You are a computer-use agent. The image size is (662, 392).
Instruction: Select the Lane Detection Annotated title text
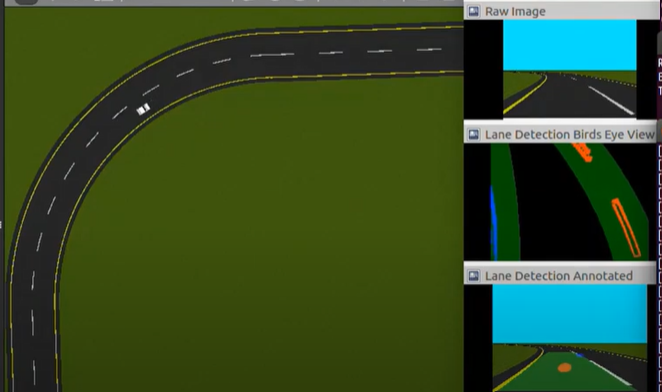click(559, 276)
